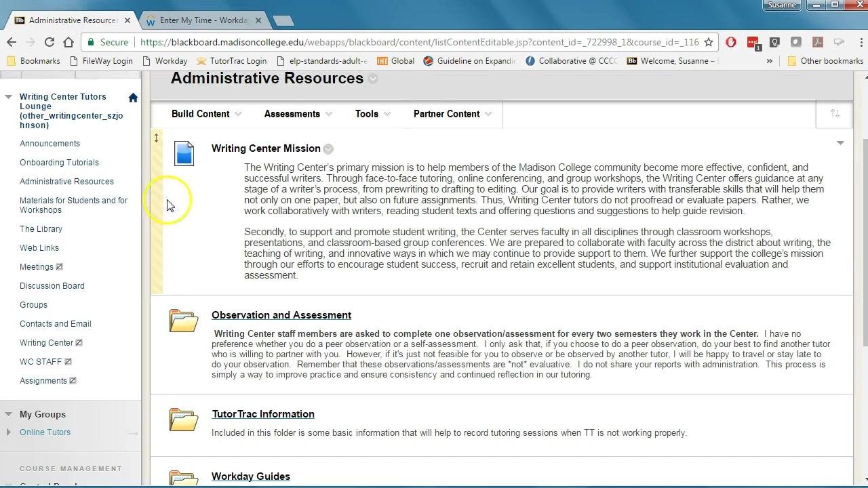Go to The Library in the course menu
This screenshot has height=488, width=868.
pyautogui.click(x=41, y=229)
